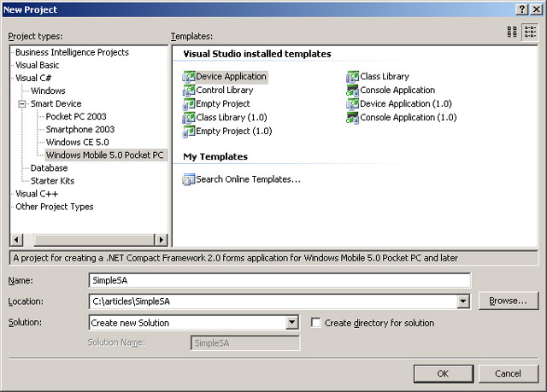Select Visual Basic project type
The width and height of the screenshot is (547, 392).
[x=38, y=65]
